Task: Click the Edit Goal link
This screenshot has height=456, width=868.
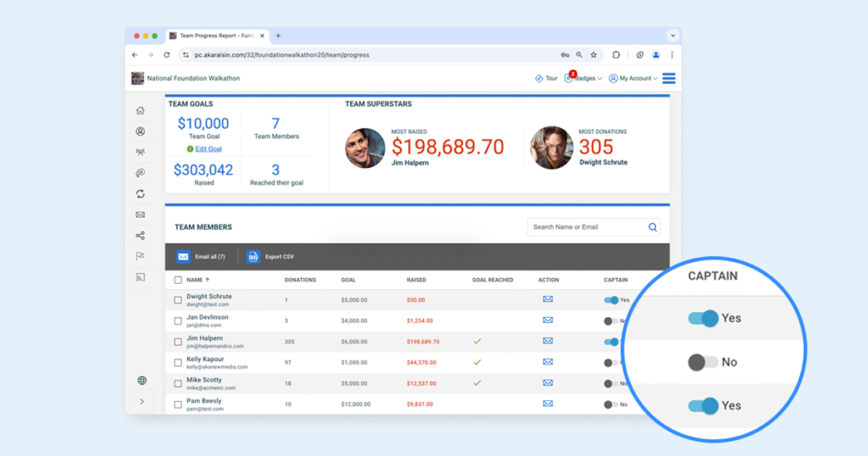Action: pyautogui.click(x=208, y=149)
